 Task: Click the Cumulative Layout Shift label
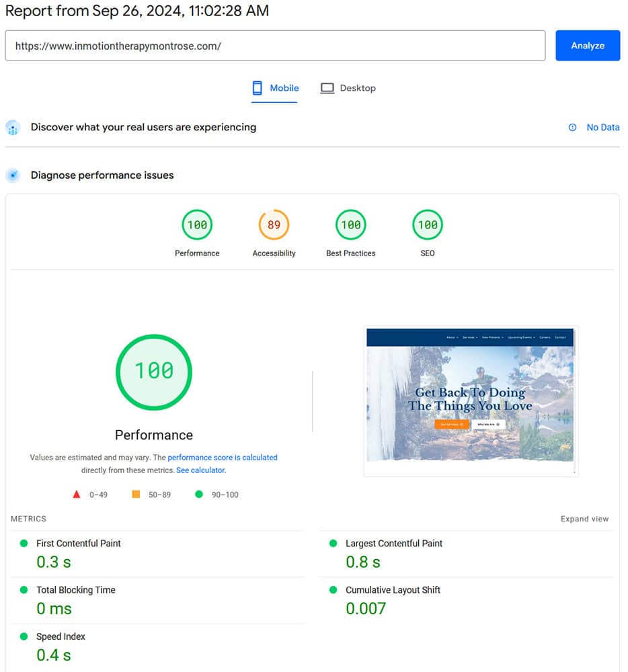coord(393,590)
